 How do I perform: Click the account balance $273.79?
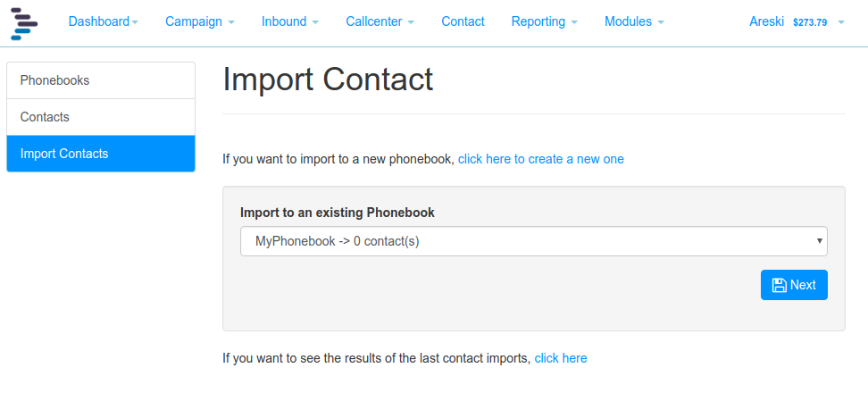click(810, 22)
